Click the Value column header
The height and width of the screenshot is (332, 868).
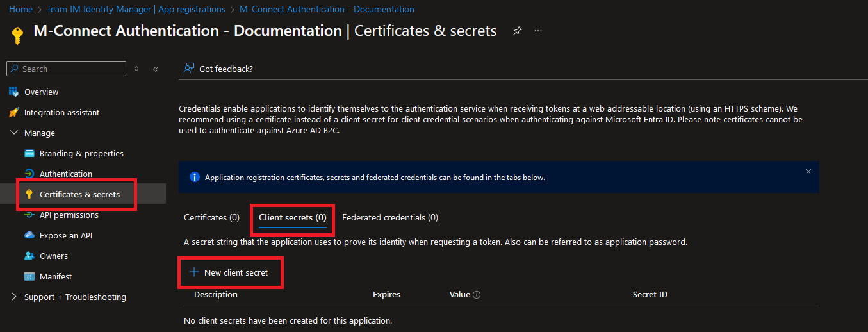(460, 294)
